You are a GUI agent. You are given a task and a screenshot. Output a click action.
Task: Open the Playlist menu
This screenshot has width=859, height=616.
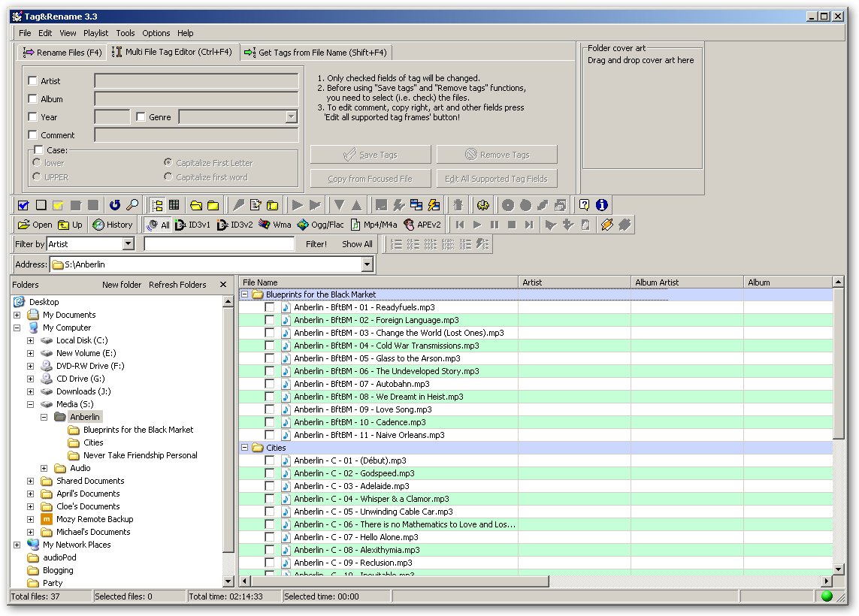coord(95,33)
